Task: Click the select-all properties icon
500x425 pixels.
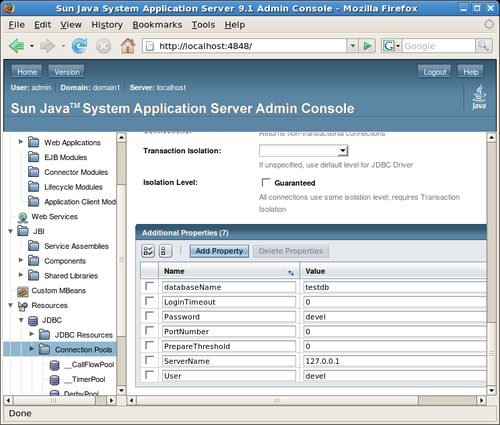Action: (148, 251)
